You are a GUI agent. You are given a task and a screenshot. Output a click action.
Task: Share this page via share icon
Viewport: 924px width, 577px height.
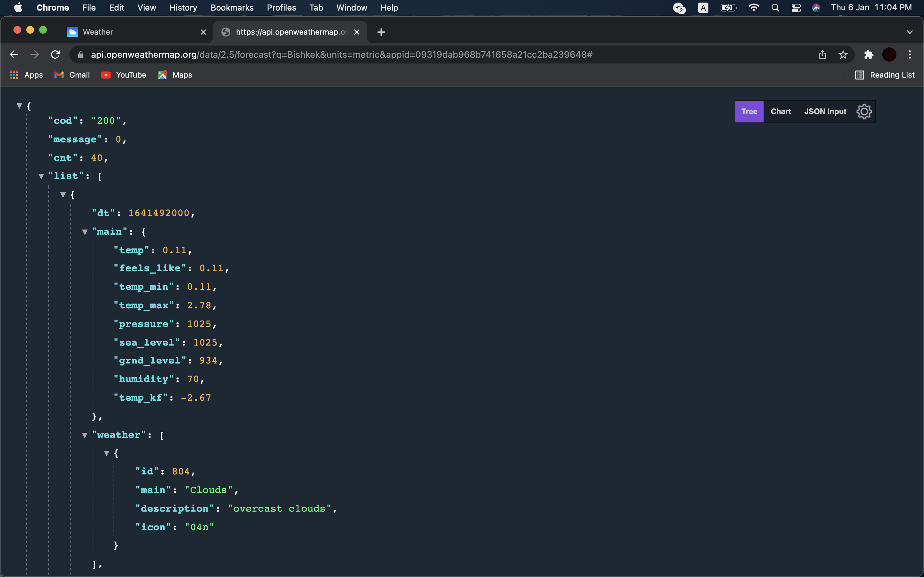[822, 54]
